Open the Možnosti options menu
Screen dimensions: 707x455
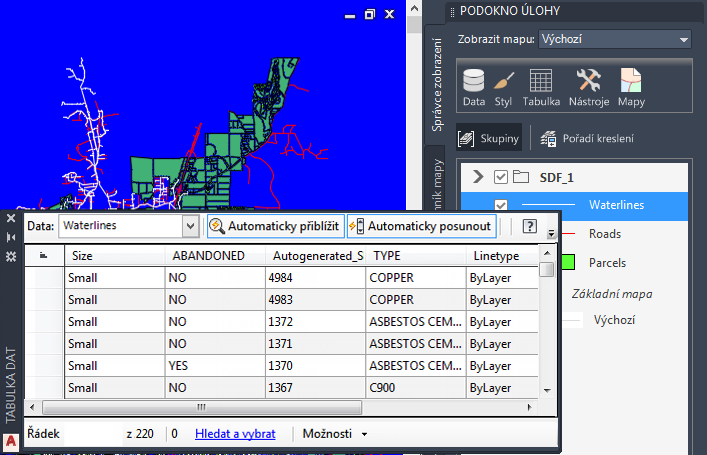coord(335,434)
